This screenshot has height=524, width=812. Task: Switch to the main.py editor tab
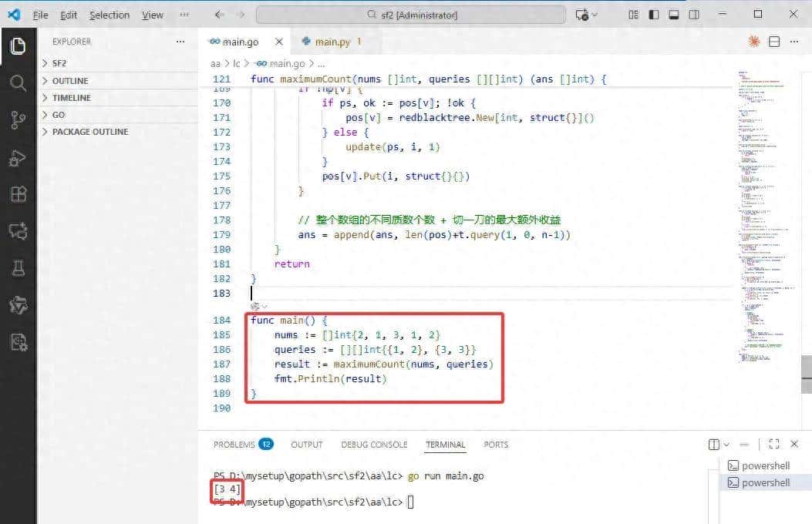point(330,42)
